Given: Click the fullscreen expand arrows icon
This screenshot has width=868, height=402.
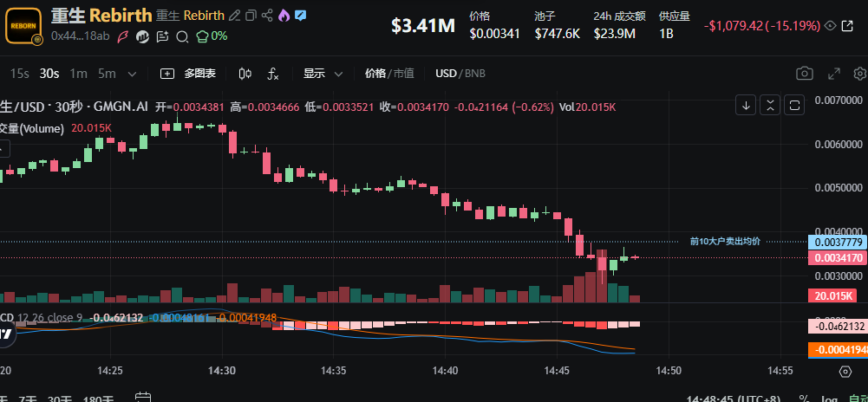Looking at the screenshot, I should pos(833,74).
